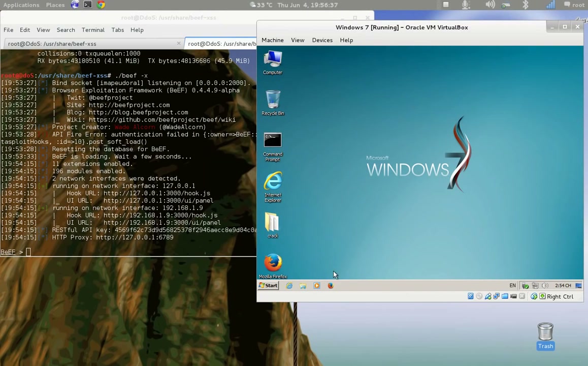Click the Windows clock showing 2:54 CH
This screenshot has height=366, width=588.
[x=563, y=286]
